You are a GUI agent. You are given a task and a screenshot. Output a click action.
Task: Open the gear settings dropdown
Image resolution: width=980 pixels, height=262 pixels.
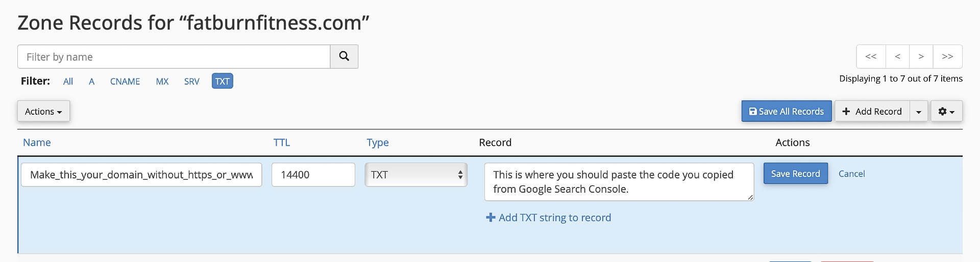(x=946, y=111)
